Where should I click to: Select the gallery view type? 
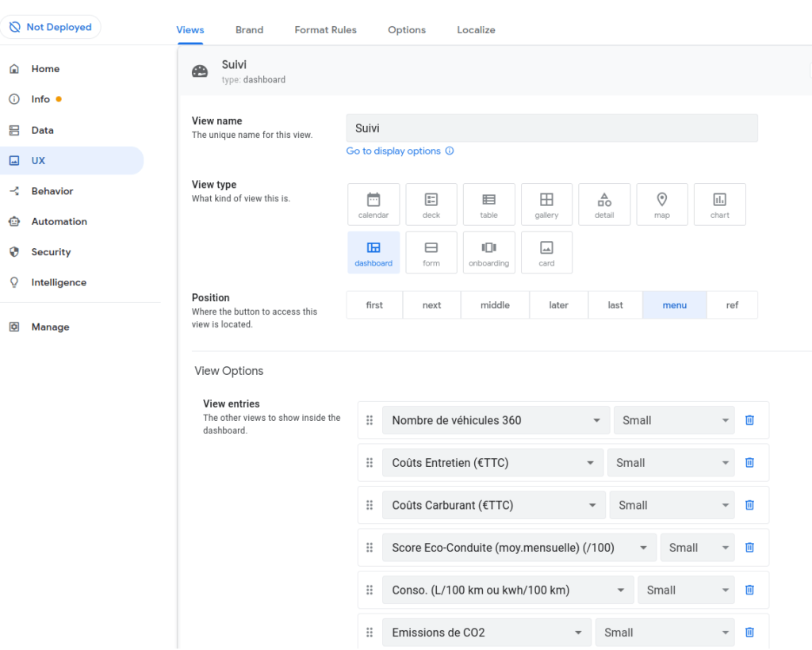click(x=547, y=205)
